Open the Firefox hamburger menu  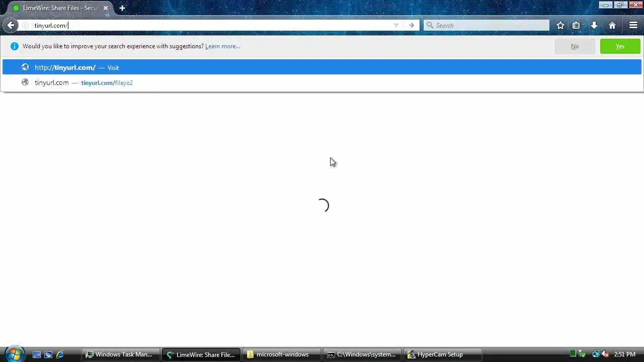tap(633, 25)
